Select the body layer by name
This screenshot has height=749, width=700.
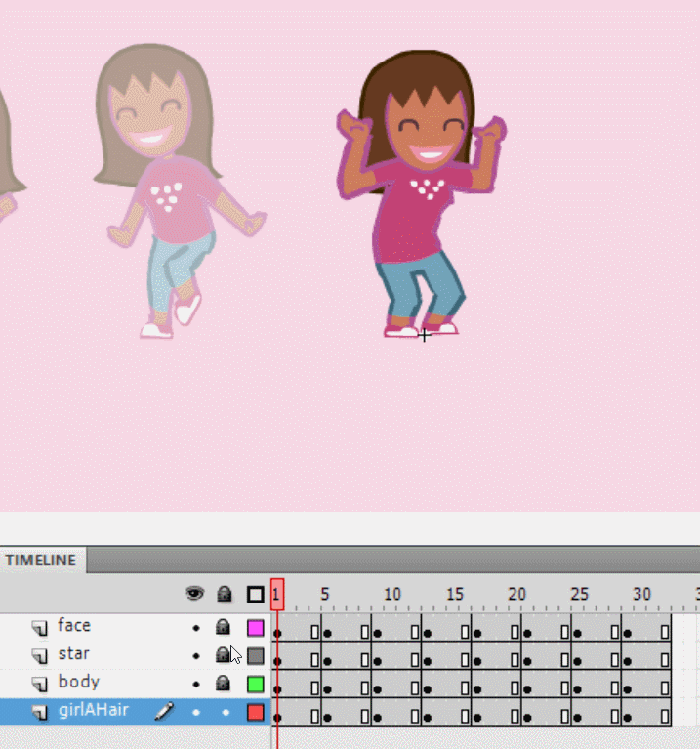[x=78, y=683]
